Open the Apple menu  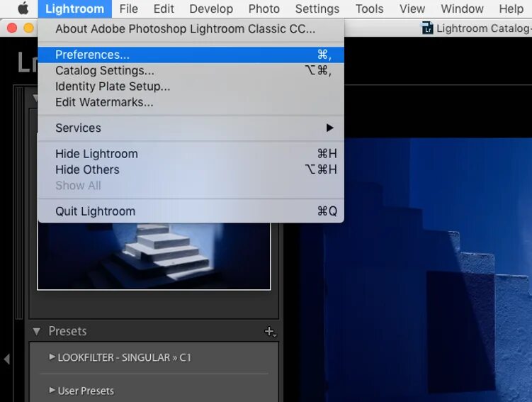click(x=23, y=9)
